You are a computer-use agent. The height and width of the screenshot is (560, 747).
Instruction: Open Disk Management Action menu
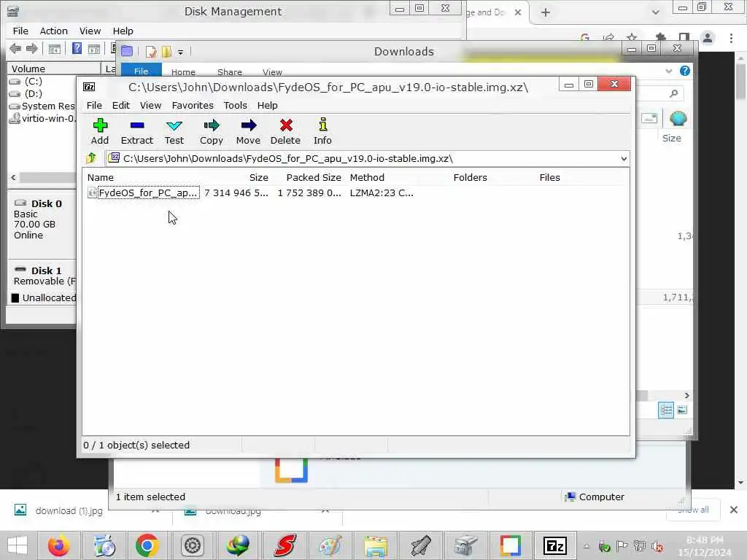pyautogui.click(x=54, y=31)
